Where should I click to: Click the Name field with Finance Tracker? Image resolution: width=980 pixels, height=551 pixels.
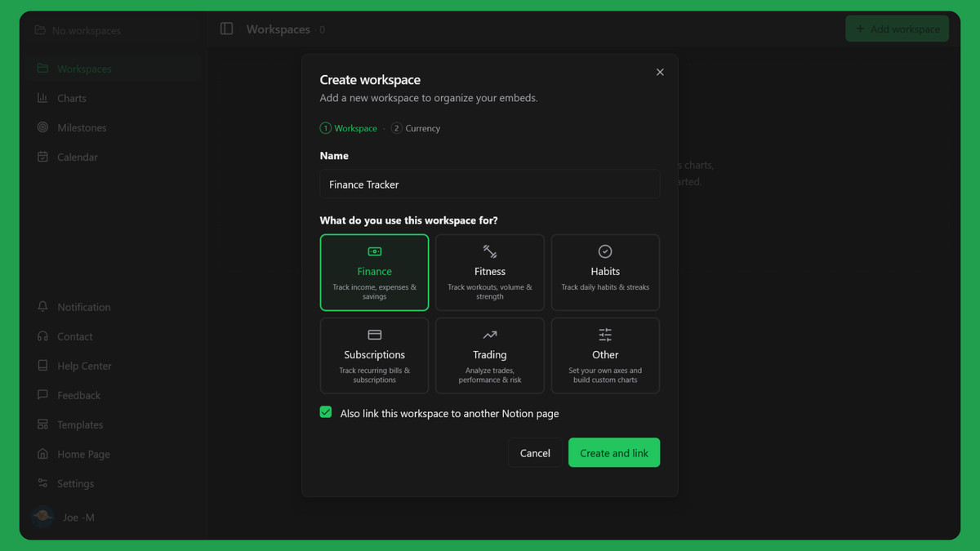coord(490,184)
